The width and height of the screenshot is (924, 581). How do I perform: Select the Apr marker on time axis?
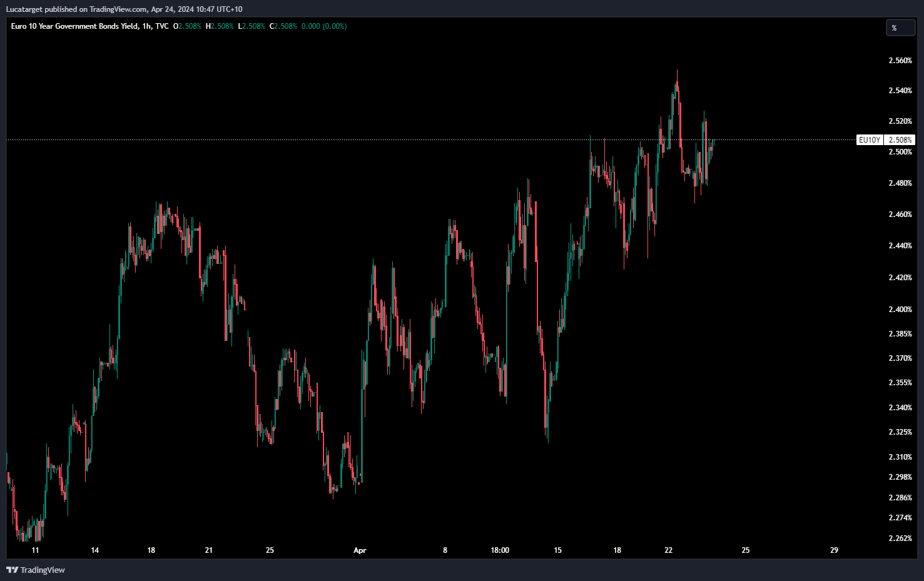pyautogui.click(x=360, y=550)
